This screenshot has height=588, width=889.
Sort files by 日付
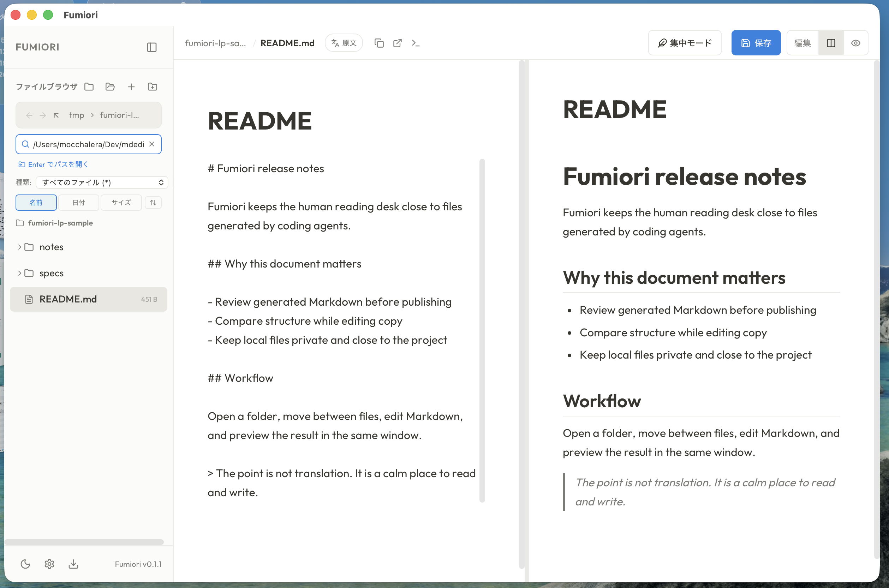(79, 203)
